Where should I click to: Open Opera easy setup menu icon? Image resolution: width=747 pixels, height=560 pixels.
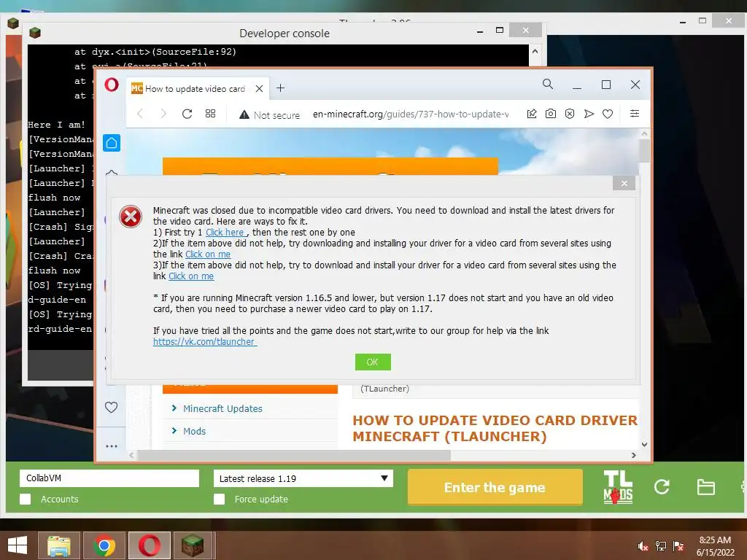coord(635,113)
